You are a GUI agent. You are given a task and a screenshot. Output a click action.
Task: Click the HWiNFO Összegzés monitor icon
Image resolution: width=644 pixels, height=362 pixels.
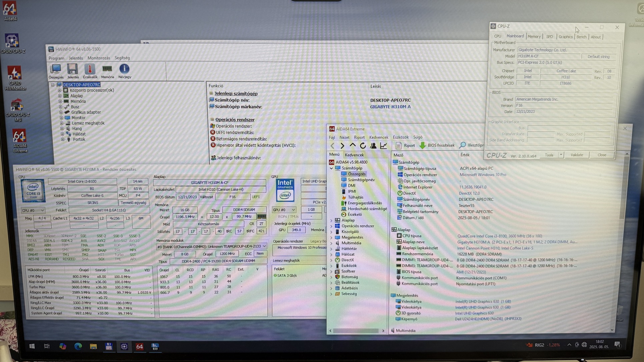[x=55, y=69]
